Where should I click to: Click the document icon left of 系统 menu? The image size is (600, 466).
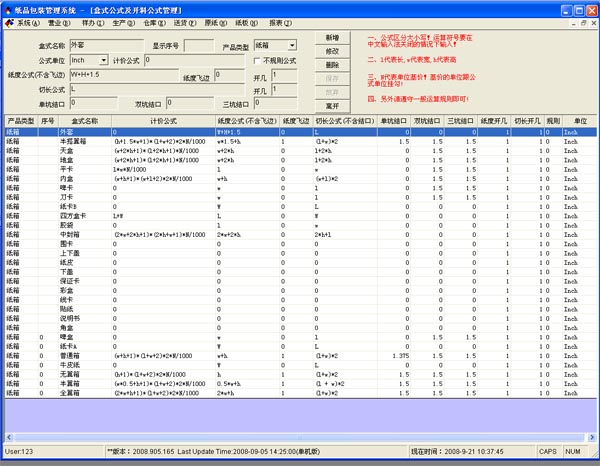pyautogui.click(x=9, y=23)
